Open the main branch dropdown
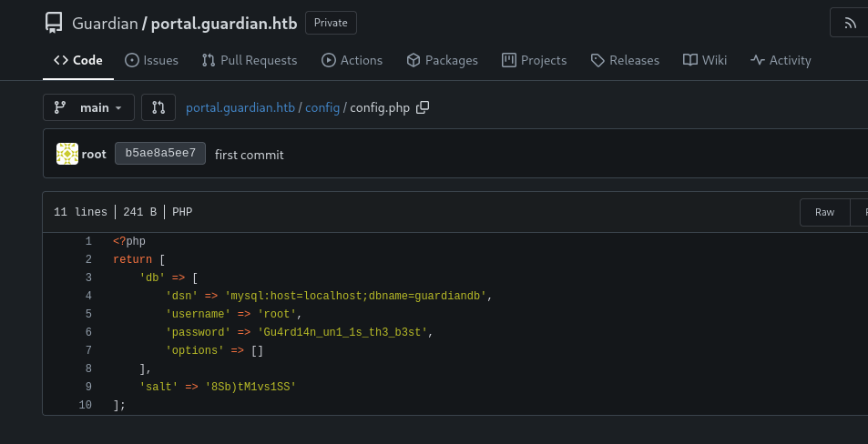The height and width of the screenshot is (444, 868). point(88,107)
